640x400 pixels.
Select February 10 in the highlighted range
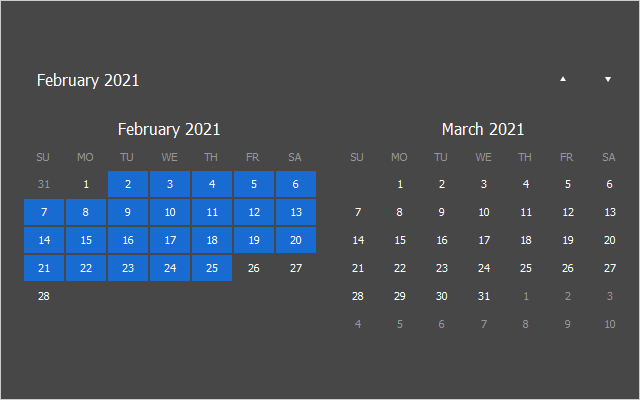tap(170, 212)
